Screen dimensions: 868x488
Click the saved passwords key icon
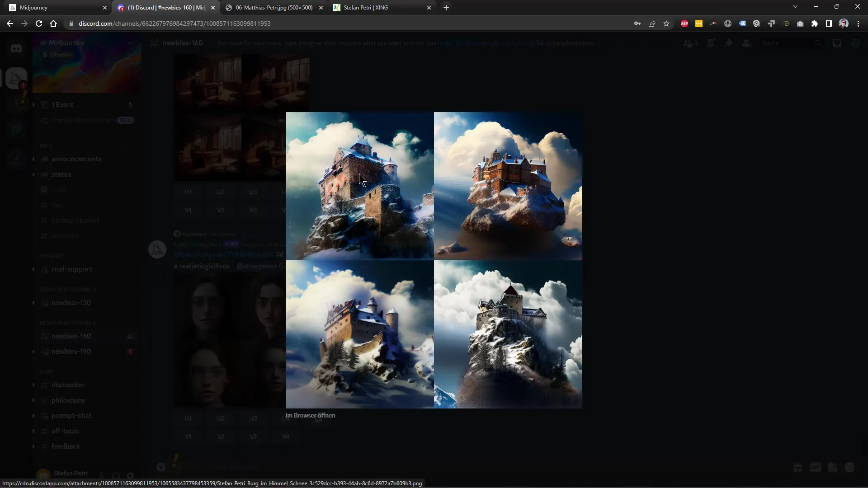pos(637,23)
